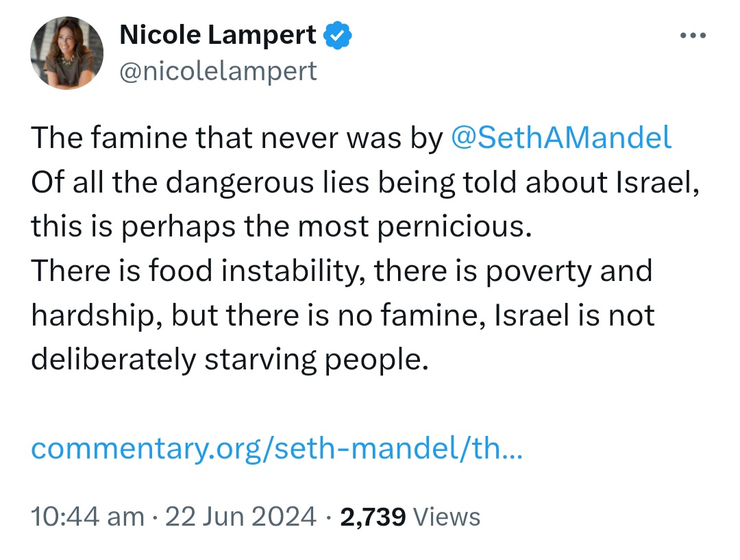The image size is (740, 560).
Task: Click the 22 Jun 2024 date
Action: (241, 516)
